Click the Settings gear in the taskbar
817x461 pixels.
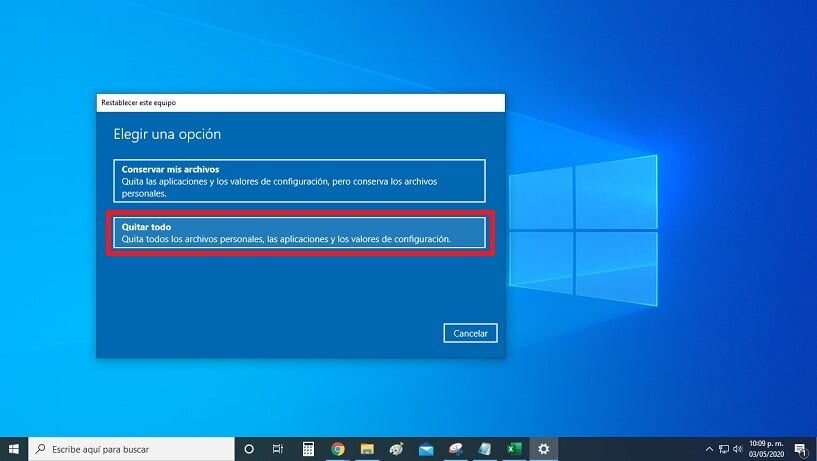click(543, 449)
